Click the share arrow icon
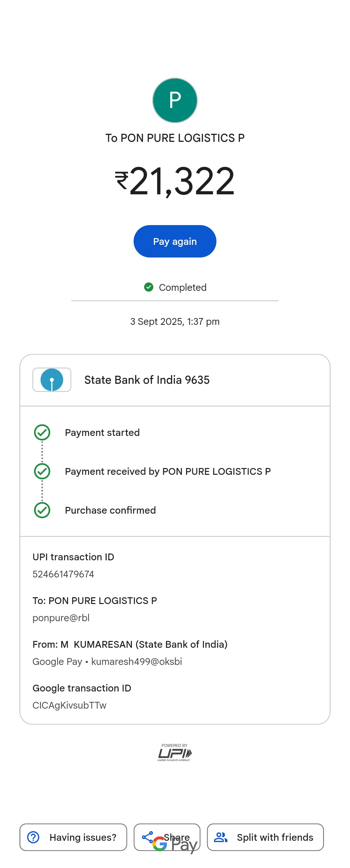The height and width of the screenshot is (868, 350). (147, 837)
